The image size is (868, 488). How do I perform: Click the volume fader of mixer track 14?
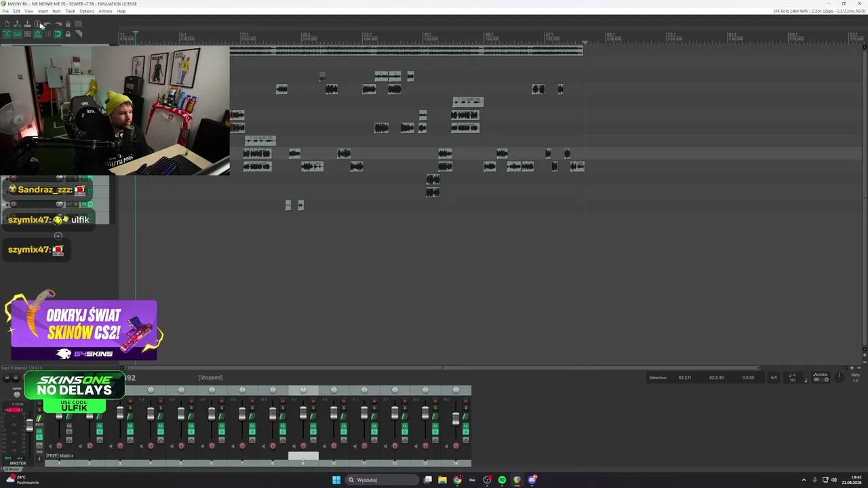click(x=456, y=420)
